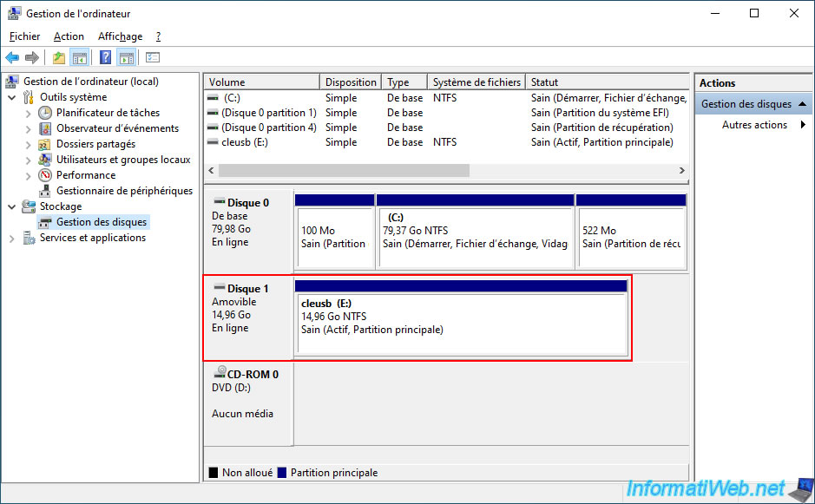Open the Action menu
The width and height of the screenshot is (815, 504).
[69, 36]
